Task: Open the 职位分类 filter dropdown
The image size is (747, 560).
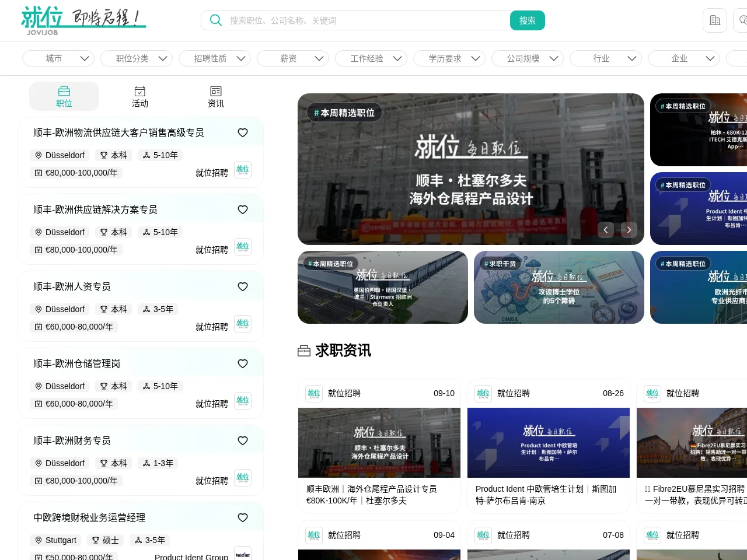Action: pyautogui.click(x=137, y=58)
